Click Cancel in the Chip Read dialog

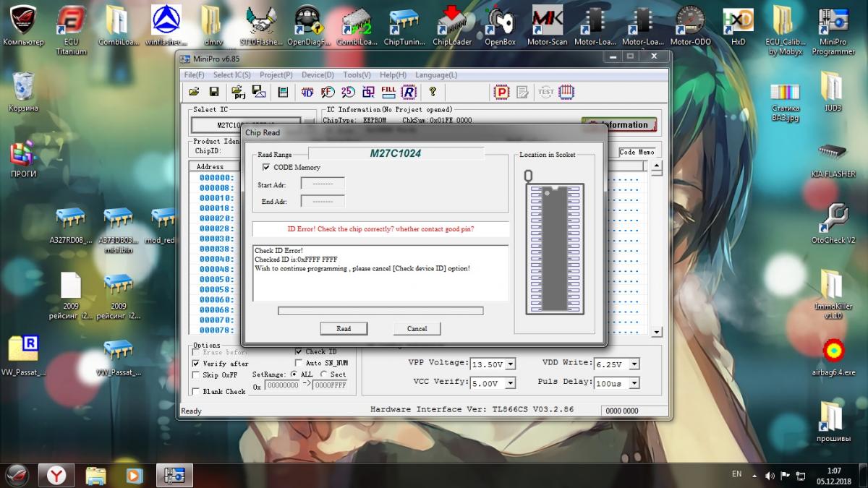[x=417, y=328]
